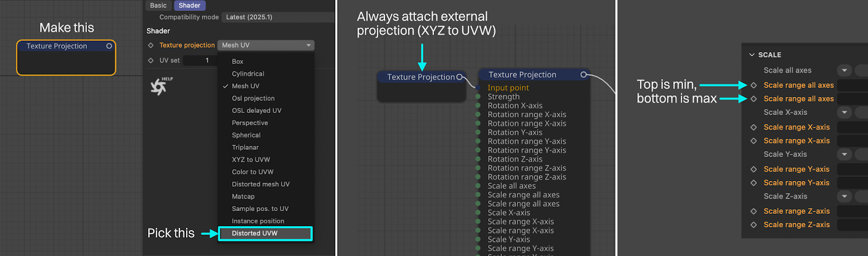The image size is (868, 256).
Task: Open the Scale all axes dropdown arrow
Action: [844, 70]
